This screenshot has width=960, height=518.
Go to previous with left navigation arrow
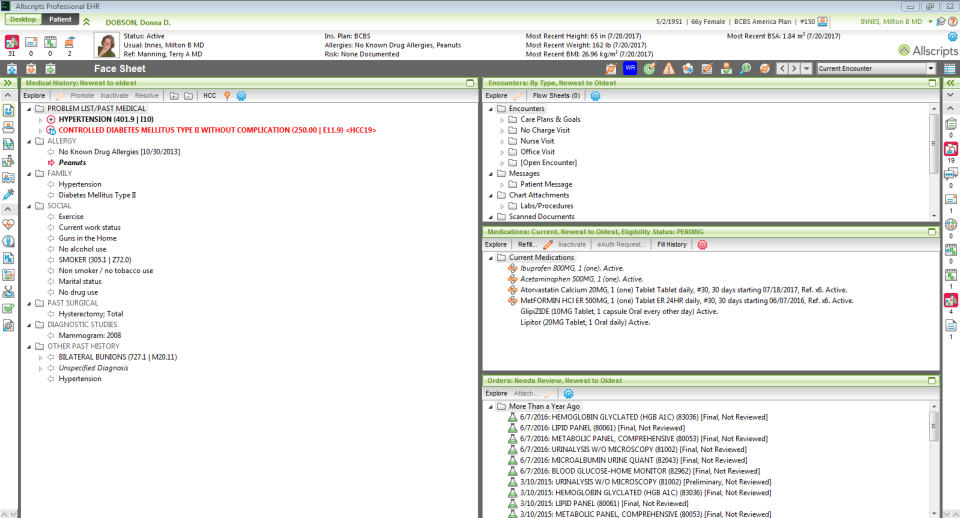click(782, 69)
